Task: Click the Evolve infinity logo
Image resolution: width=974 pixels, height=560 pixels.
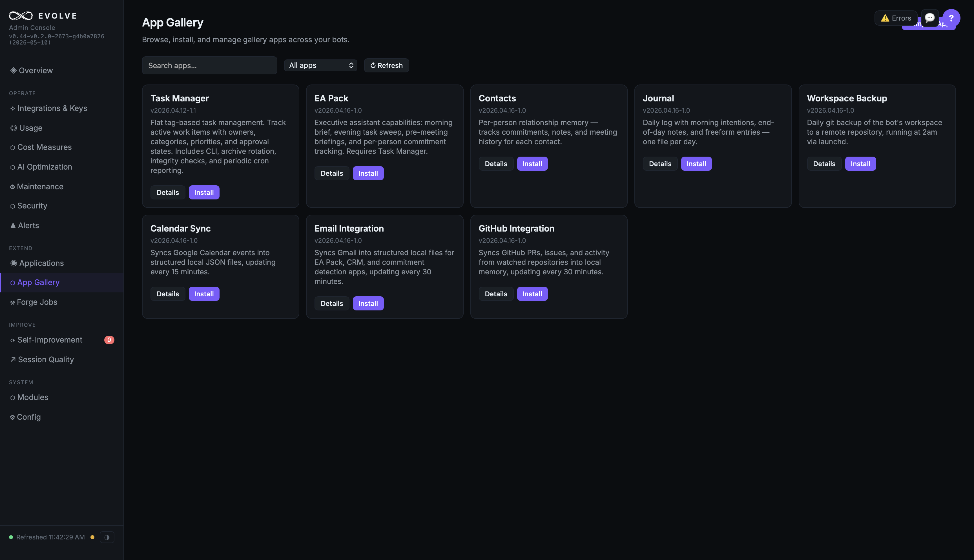Action: pyautogui.click(x=21, y=15)
